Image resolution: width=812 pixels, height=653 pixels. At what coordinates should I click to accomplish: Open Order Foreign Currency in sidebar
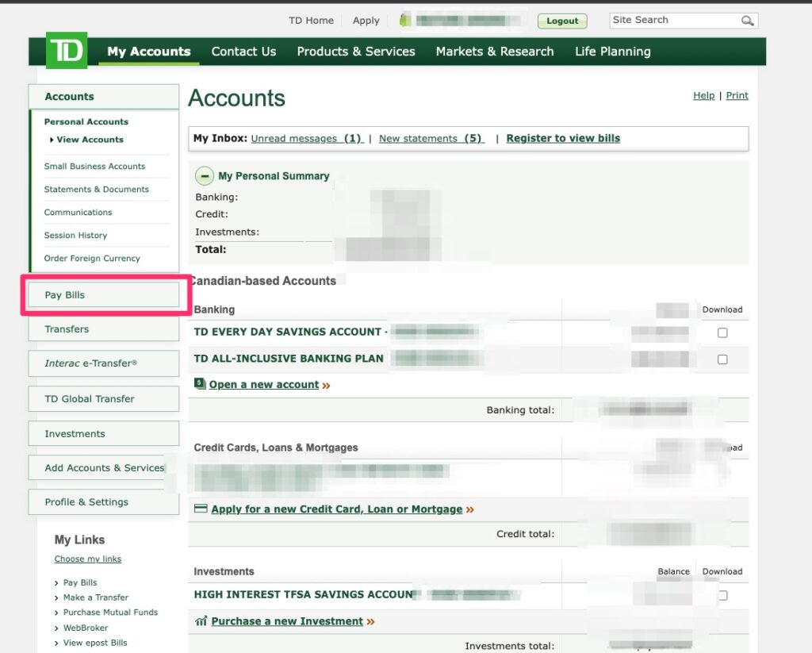point(92,258)
